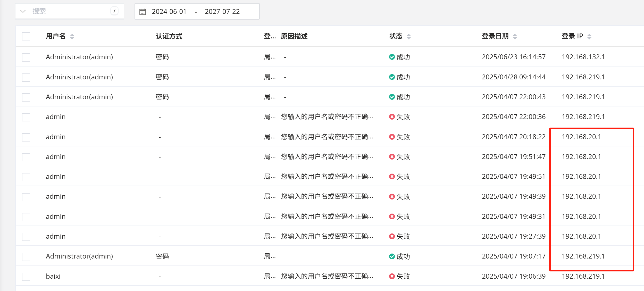
Task: Expand the search filter dropdown chevron
Action: pyautogui.click(x=23, y=11)
